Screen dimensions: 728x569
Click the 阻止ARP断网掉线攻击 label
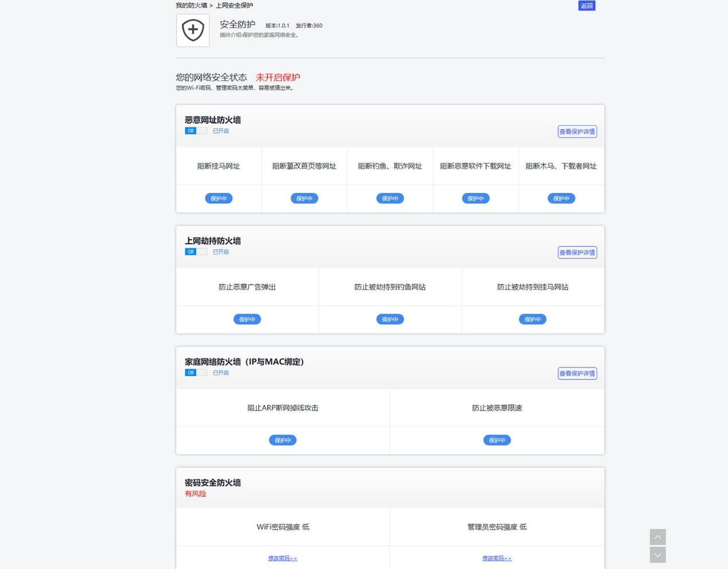[x=283, y=408]
